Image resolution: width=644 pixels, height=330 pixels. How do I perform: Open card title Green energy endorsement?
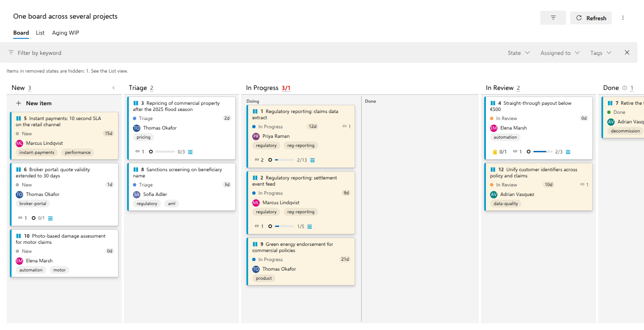[293, 247]
